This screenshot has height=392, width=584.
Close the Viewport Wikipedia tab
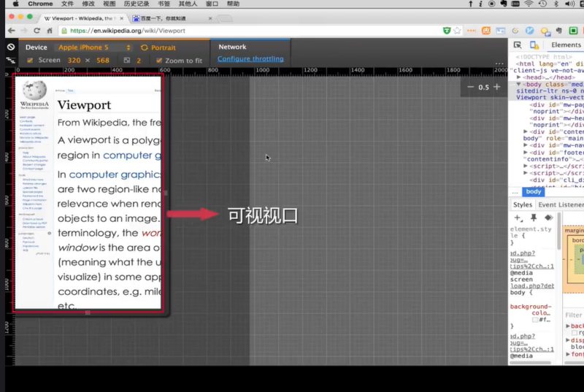(x=121, y=18)
